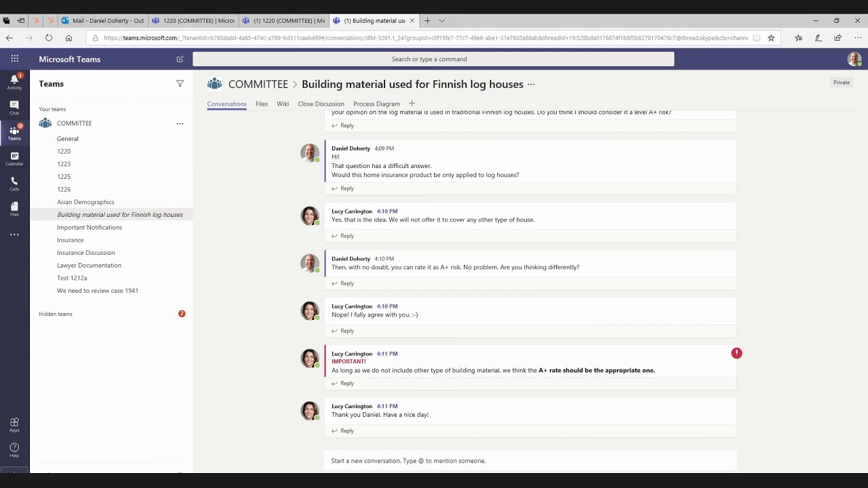Click the start a new conversation box

click(x=530, y=461)
